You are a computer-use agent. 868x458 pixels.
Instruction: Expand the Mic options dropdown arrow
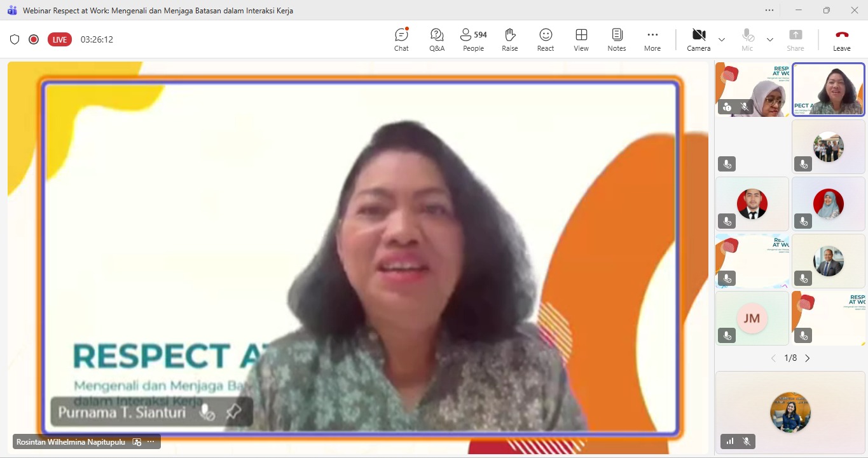point(770,39)
